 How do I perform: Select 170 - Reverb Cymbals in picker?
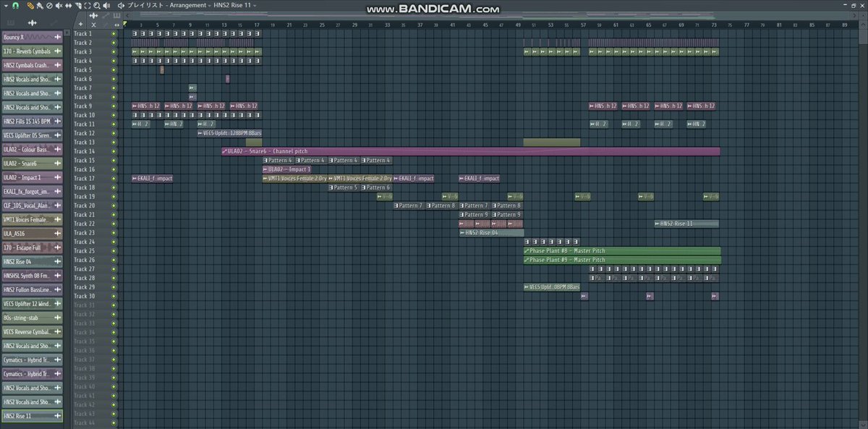coord(32,51)
